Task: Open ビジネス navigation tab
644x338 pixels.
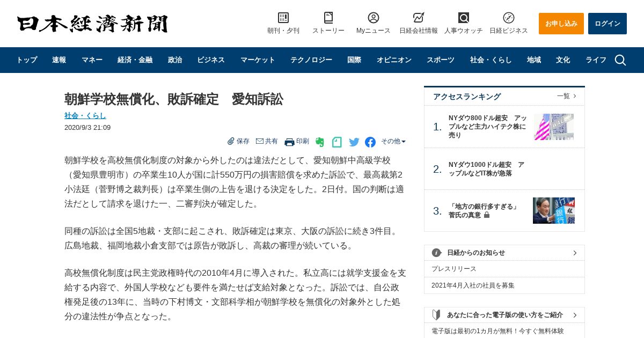Action: tap(211, 60)
